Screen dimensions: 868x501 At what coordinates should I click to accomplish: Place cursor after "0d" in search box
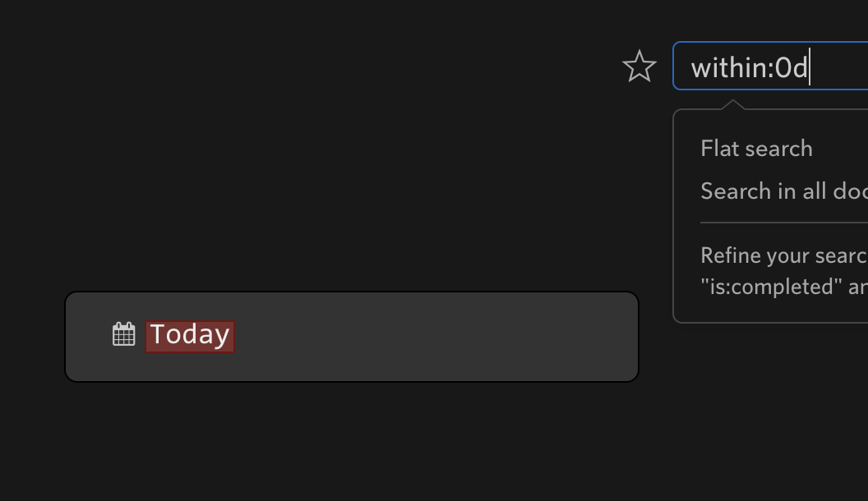click(x=810, y=67)
